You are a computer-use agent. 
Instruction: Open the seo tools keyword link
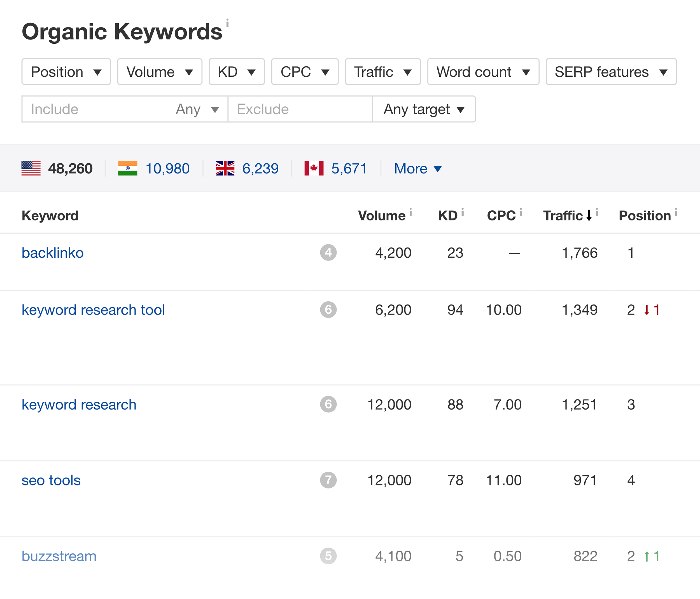[x=51, y=480]
